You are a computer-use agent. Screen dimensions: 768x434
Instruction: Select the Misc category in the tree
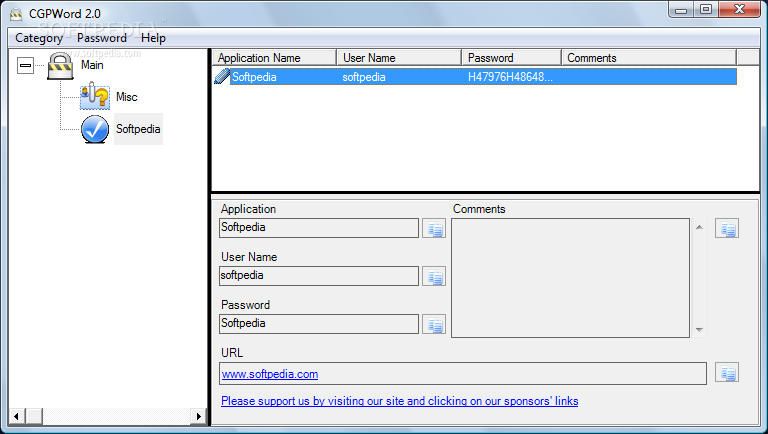pos(127,97)
